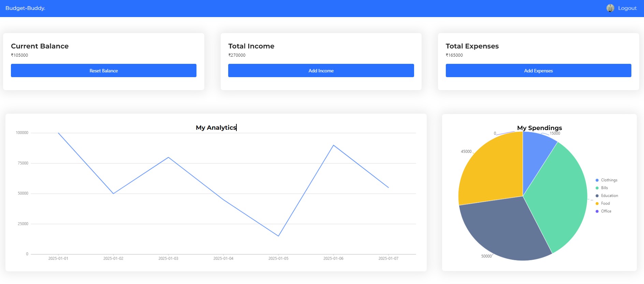Click the Add Income button

pyautogui.click(x=321, y=70)
